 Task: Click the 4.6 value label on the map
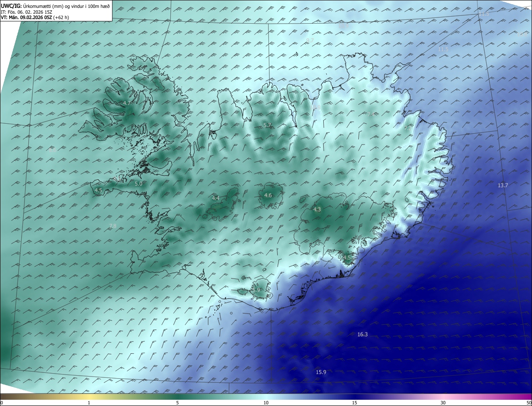pyautogui.click(x=268, y=196)
